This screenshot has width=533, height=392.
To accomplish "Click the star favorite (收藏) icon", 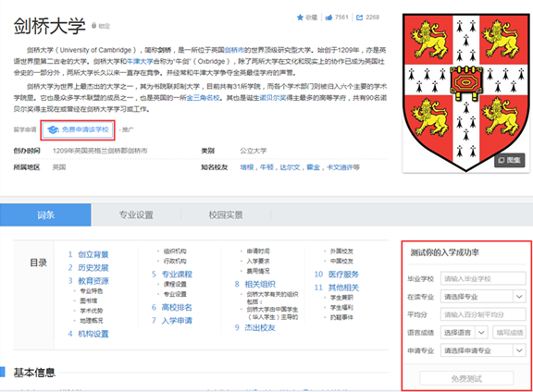I will coord(300,18).
